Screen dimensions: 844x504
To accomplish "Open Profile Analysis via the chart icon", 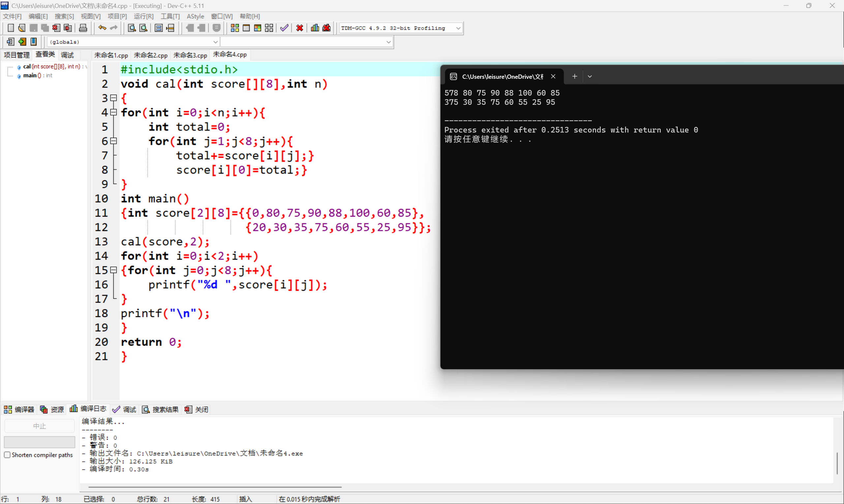I will coord(315,28).
